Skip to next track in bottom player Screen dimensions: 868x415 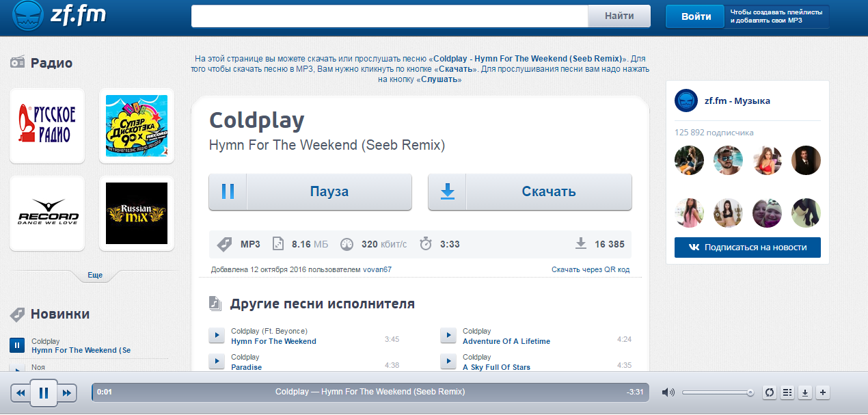[67, 392]
